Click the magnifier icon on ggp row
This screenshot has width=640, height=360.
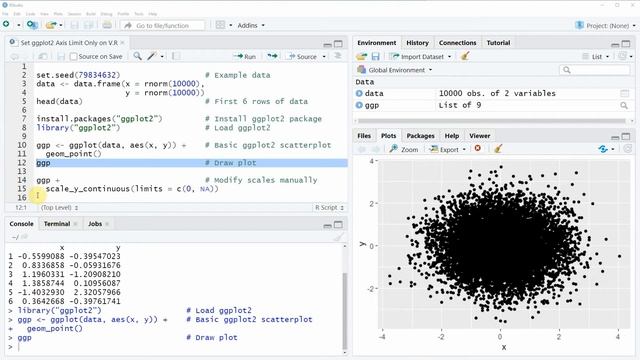click(624, 105)
